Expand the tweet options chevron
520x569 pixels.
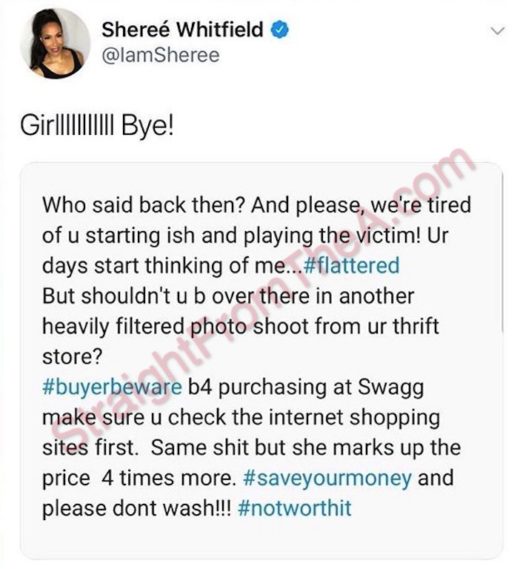pos(498,31)
